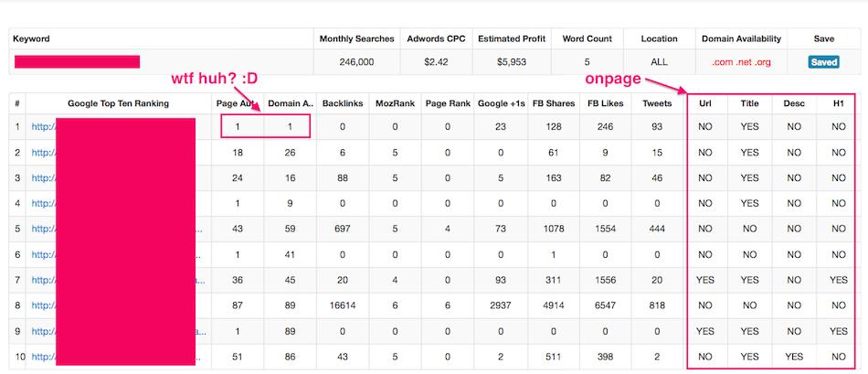This screenshot has width=868, height=374.
Task: Click the Tweets column header
Action: point(657,103)
